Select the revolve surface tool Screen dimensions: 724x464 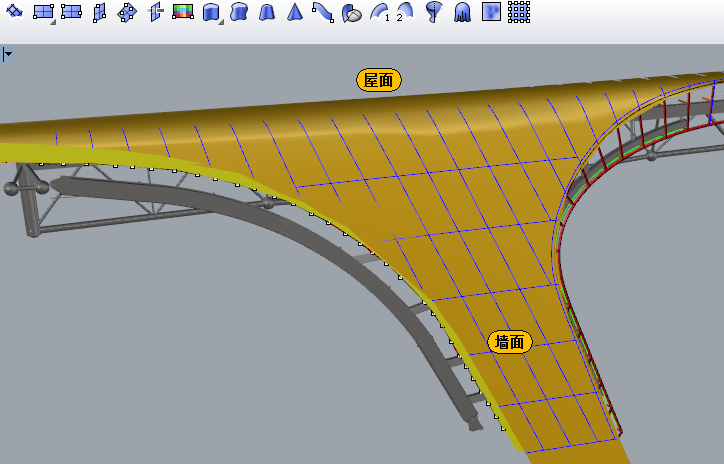433,13
